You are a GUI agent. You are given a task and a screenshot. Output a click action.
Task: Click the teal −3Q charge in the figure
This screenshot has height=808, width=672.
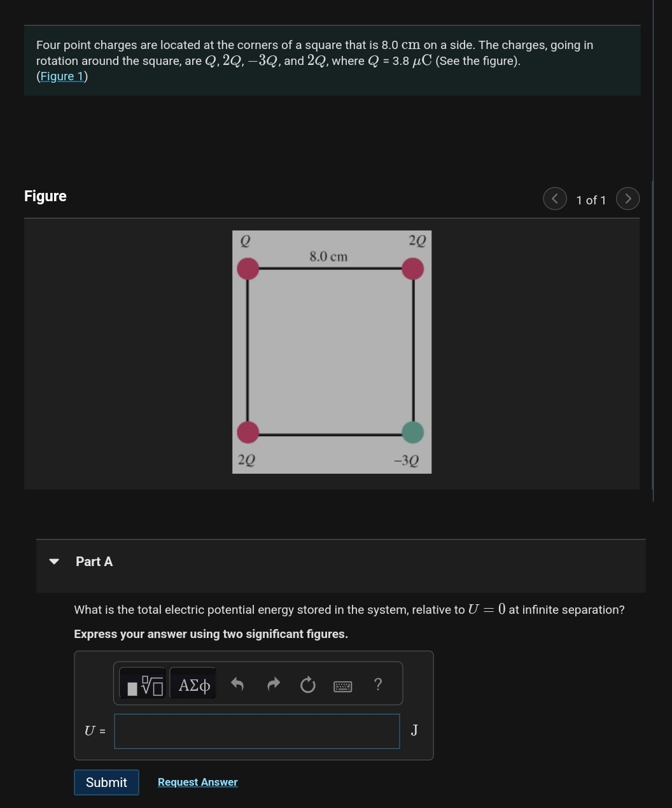pyautogui.click(x=413, y=432)
